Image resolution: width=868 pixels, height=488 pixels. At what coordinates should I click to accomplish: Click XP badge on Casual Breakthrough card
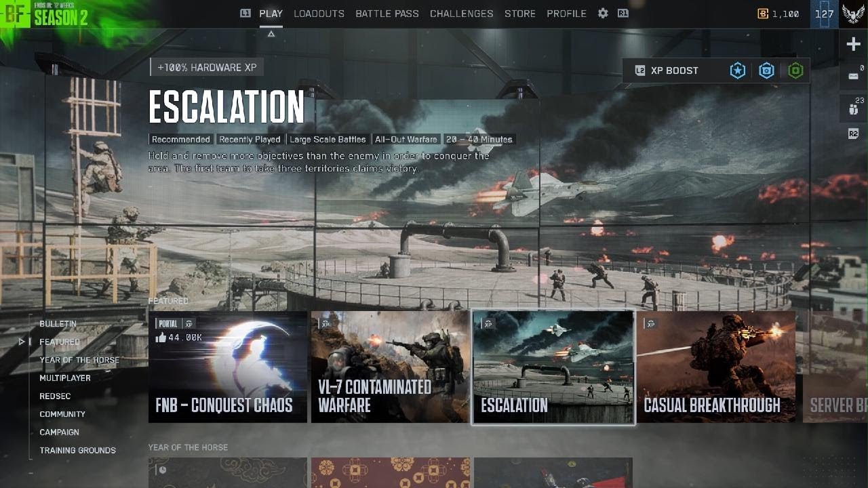650,323
